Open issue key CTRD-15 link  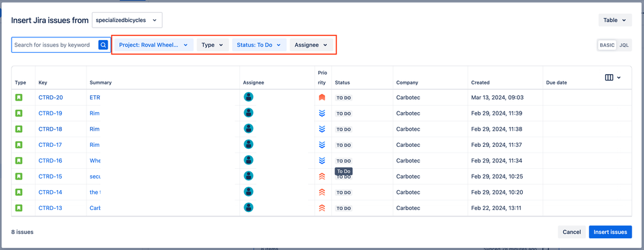pos(50,177)
